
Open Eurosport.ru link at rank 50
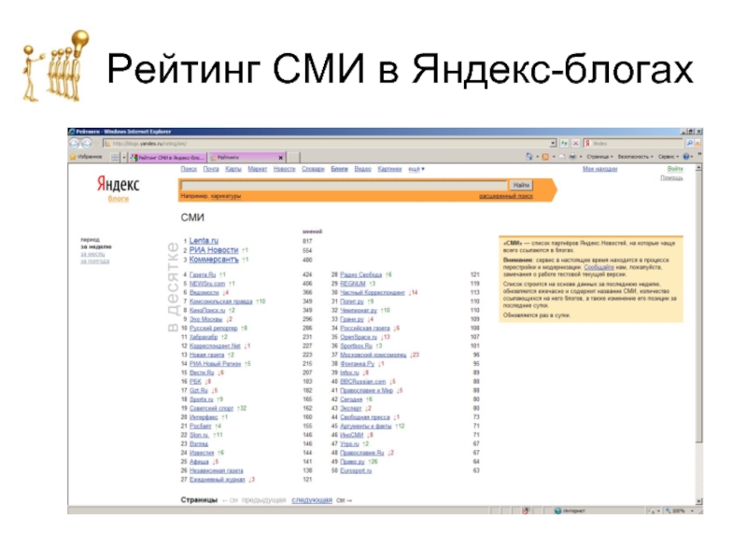coord(356,470)
